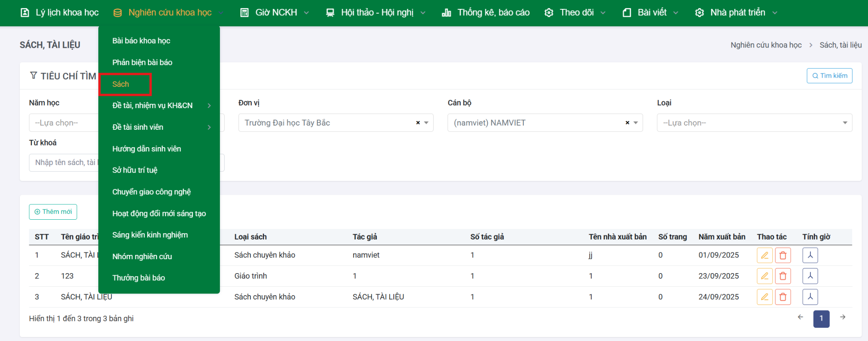Open Lý lịch khoa học menu
The width and height of the screenshot is (868, 341).
point(59,13)
